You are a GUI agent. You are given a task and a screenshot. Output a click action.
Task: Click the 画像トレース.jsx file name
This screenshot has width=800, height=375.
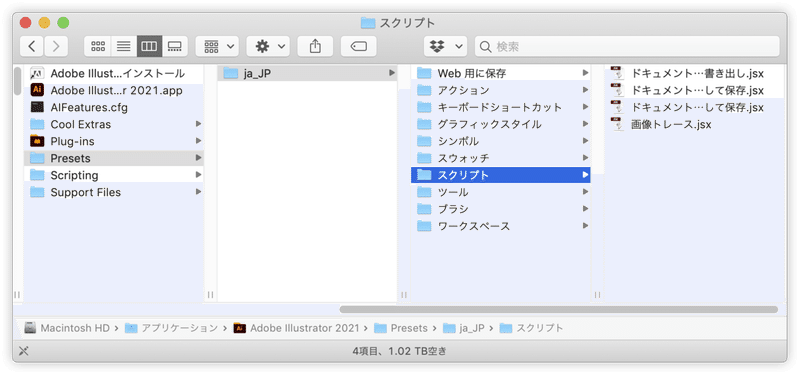(x=671, y=124)
